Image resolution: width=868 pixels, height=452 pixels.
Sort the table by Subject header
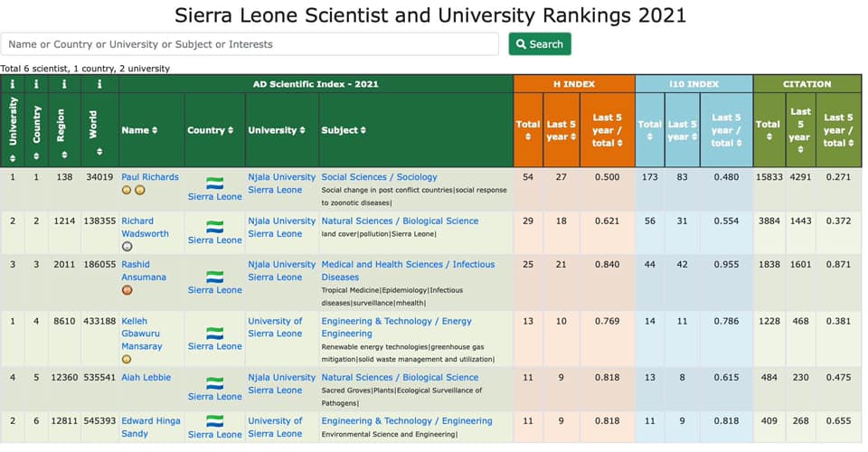(x=344, y=130)
